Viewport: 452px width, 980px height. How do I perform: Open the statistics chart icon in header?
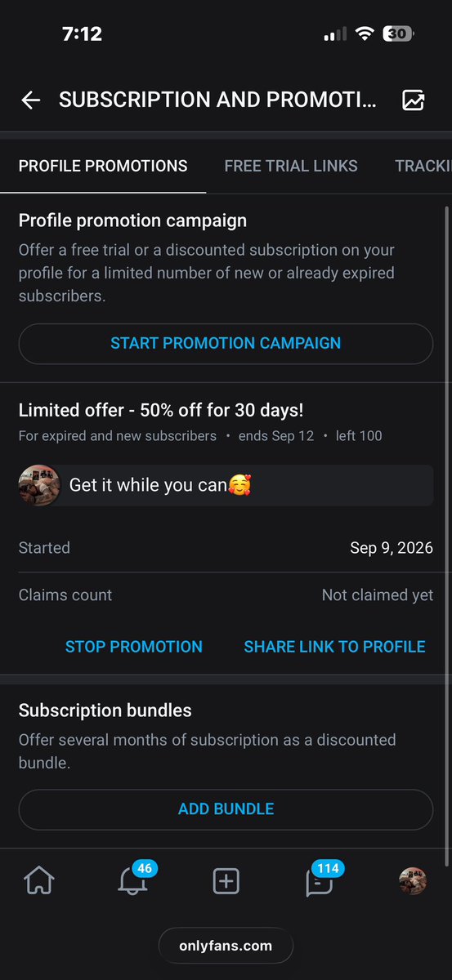[414, 100]
